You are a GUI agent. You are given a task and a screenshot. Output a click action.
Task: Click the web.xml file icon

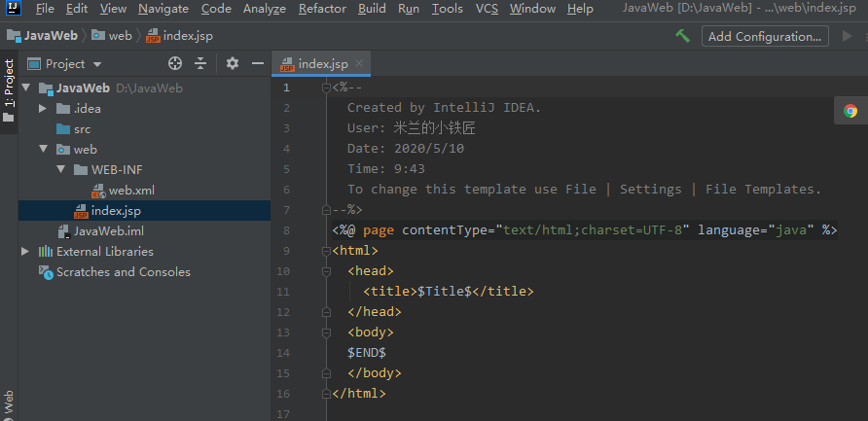coord(98,191)
